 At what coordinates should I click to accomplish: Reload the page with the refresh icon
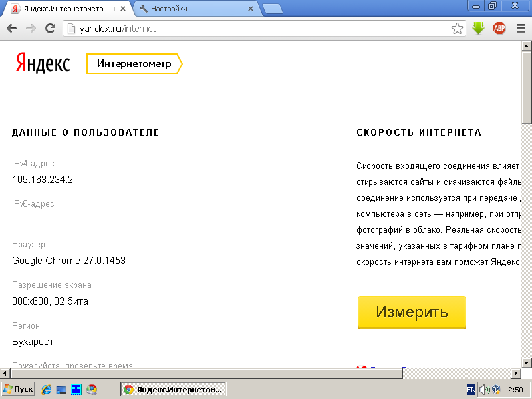pyautogui.click(x=51, y=29)
